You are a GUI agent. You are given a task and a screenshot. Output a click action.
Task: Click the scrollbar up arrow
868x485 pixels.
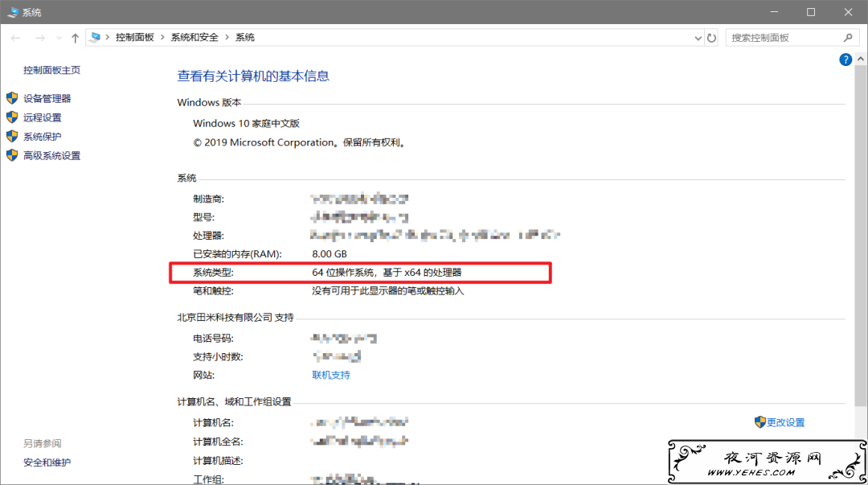[860, 59]
